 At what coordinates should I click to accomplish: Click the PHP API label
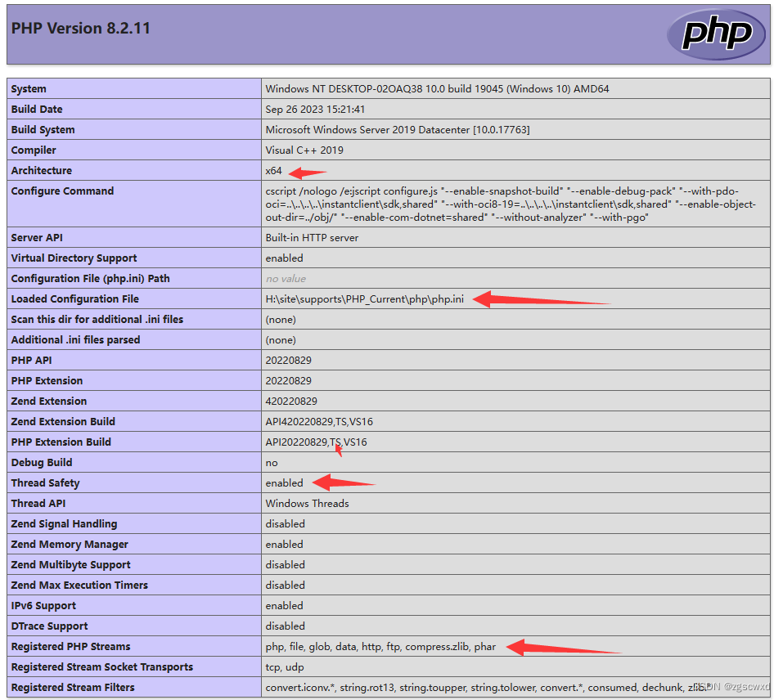pos(31,361)
